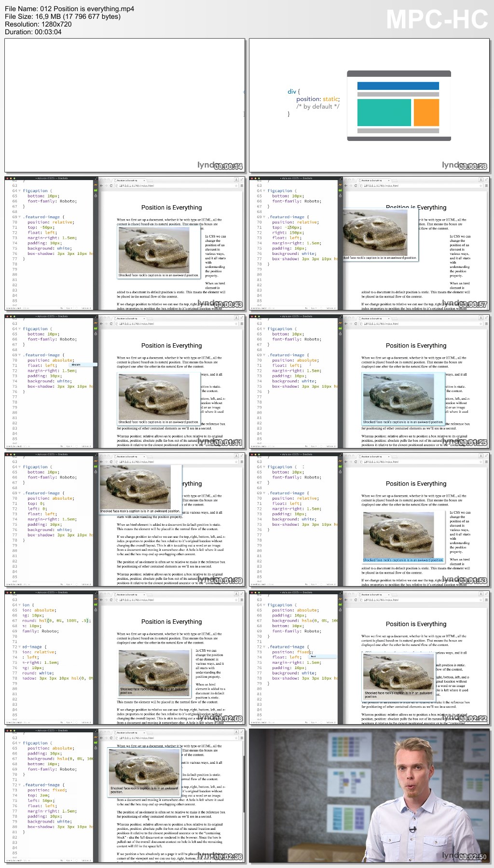Click 'Position is Everything' heading in 00:01:25 frame
Image resolution: width=494 pixels, height=868 pixels.
(416, 346)
